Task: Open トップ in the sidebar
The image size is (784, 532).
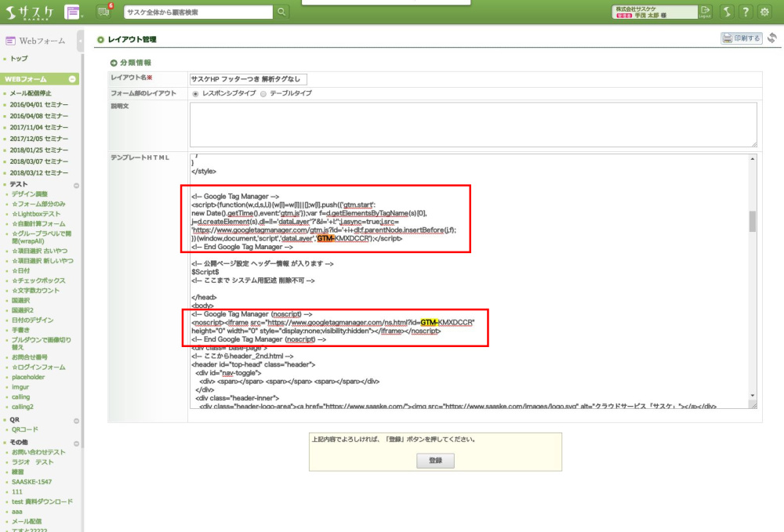Action: coord(20,59)
